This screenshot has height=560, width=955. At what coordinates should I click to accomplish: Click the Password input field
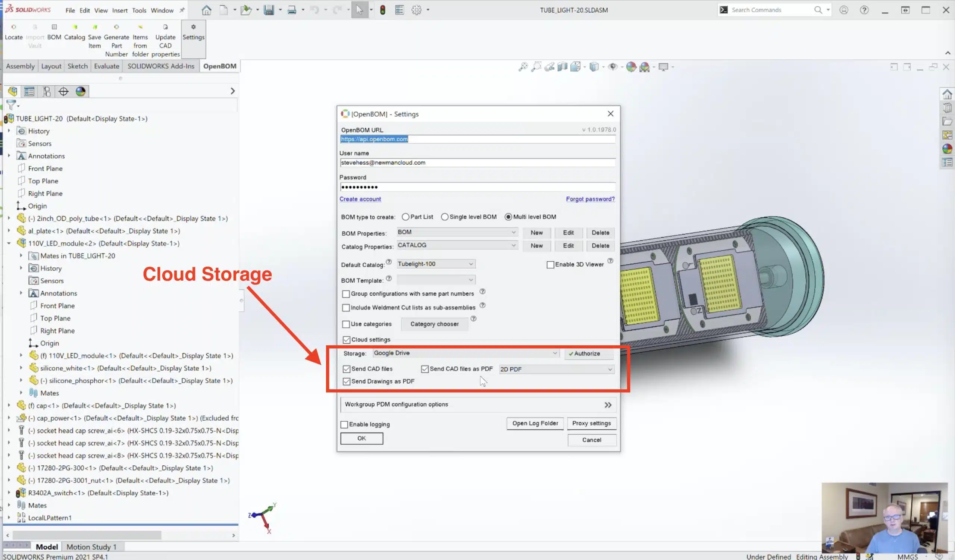coord(477,187)
